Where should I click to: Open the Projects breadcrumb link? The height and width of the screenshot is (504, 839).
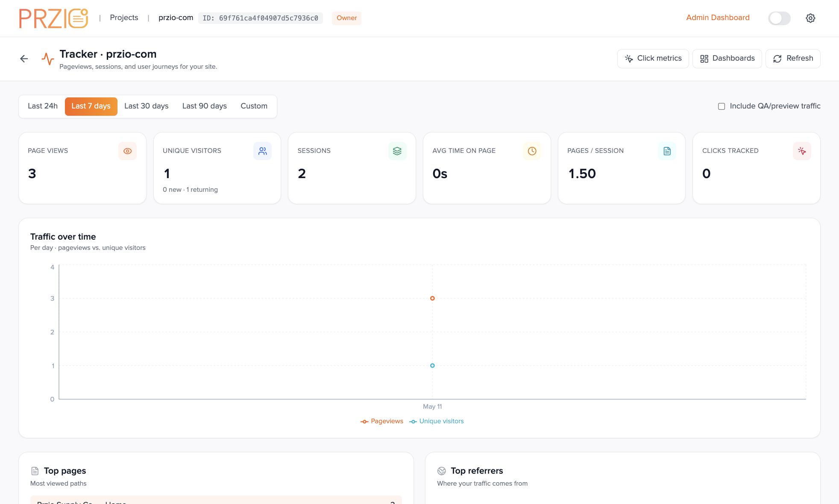tap(124, 18)
